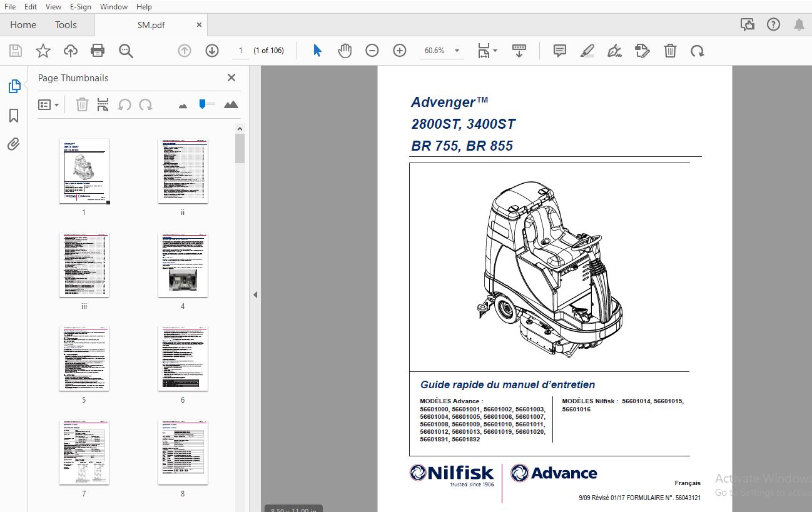Screen dimensions: 812x512
Task: Open the Help menu
Action: click(144, 6)
